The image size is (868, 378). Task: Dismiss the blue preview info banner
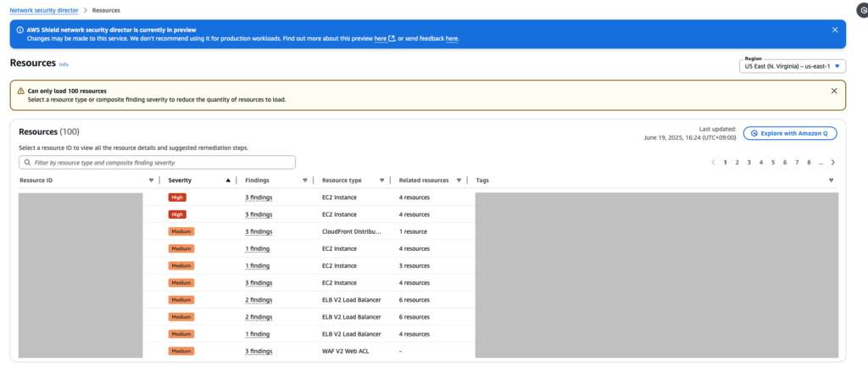pos(835,29)
